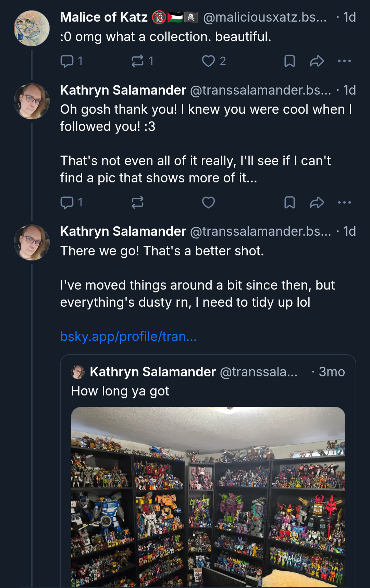Share Malice of Katz's post

coord(317,61)
